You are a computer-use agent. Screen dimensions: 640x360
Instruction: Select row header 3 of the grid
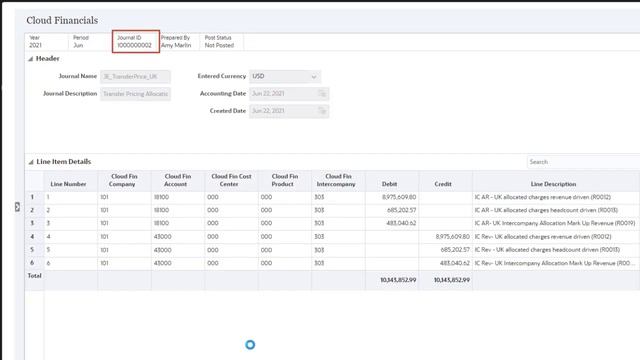coord(34,223)
